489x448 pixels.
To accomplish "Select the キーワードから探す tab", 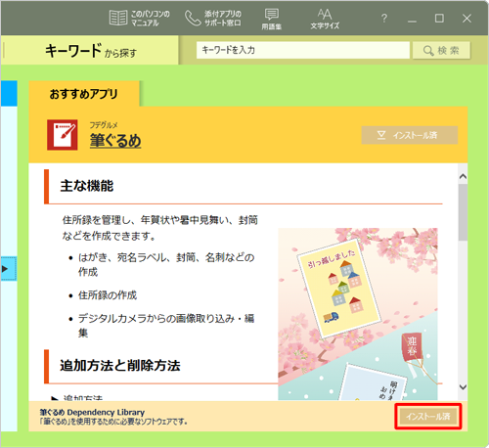I will click(91, 50).
